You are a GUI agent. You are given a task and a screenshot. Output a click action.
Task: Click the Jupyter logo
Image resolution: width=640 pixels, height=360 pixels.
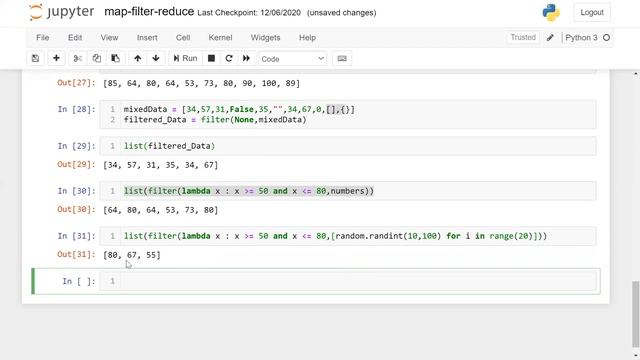click(62, 12)
